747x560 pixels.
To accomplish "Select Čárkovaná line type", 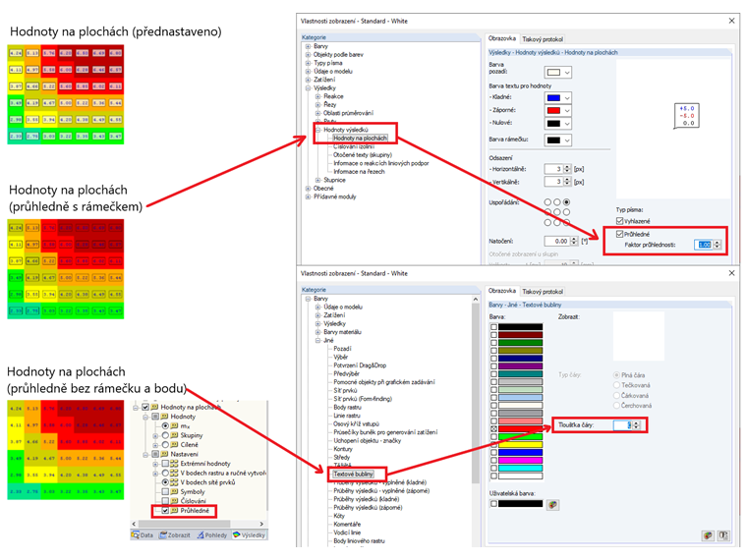I will (x=616, y=395).
